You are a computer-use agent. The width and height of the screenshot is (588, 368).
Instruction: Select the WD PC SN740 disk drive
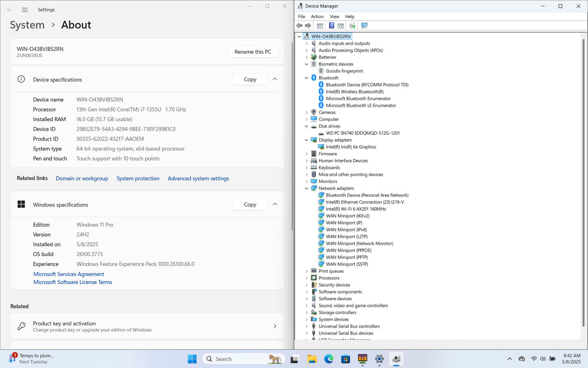(x=363, y=133)
